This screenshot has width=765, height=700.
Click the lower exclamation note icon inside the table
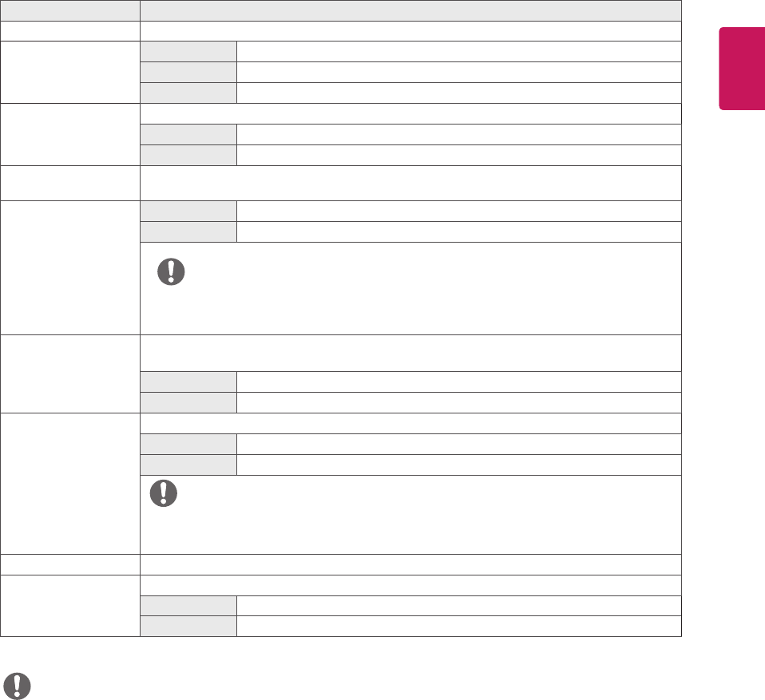[x=164, y=493]
